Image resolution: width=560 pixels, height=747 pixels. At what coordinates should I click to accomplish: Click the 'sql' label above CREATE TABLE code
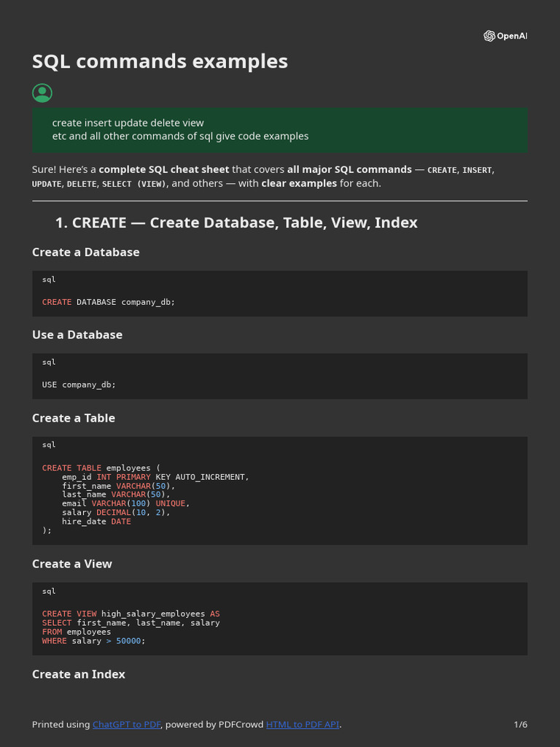click(x=49, y=445)
